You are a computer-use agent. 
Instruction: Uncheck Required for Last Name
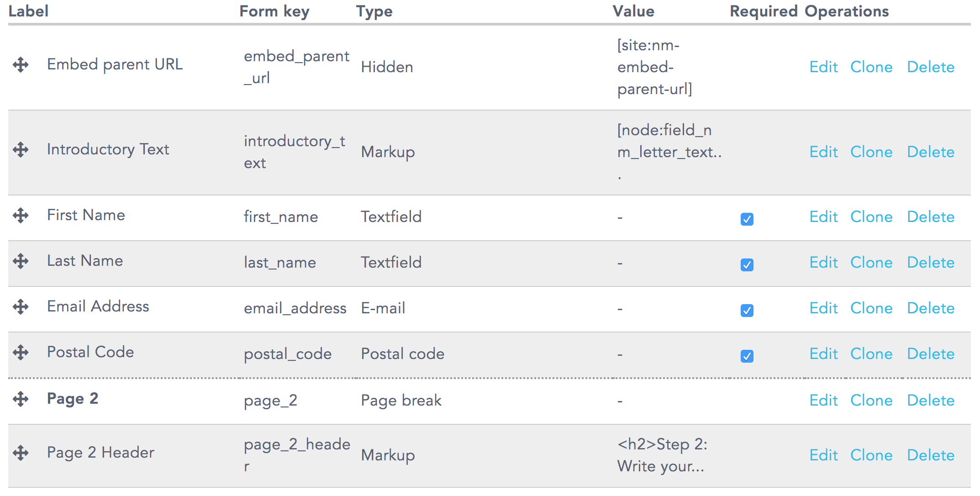(746, 265)
